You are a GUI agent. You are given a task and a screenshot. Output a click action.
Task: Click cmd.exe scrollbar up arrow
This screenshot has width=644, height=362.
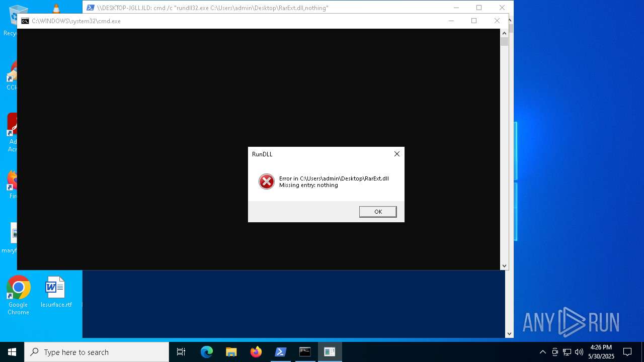coord(504,33)
